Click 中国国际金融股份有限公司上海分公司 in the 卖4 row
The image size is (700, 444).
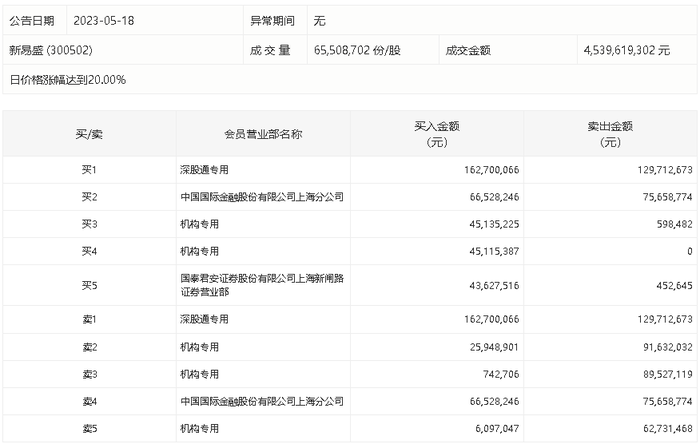tap(262, 401)
